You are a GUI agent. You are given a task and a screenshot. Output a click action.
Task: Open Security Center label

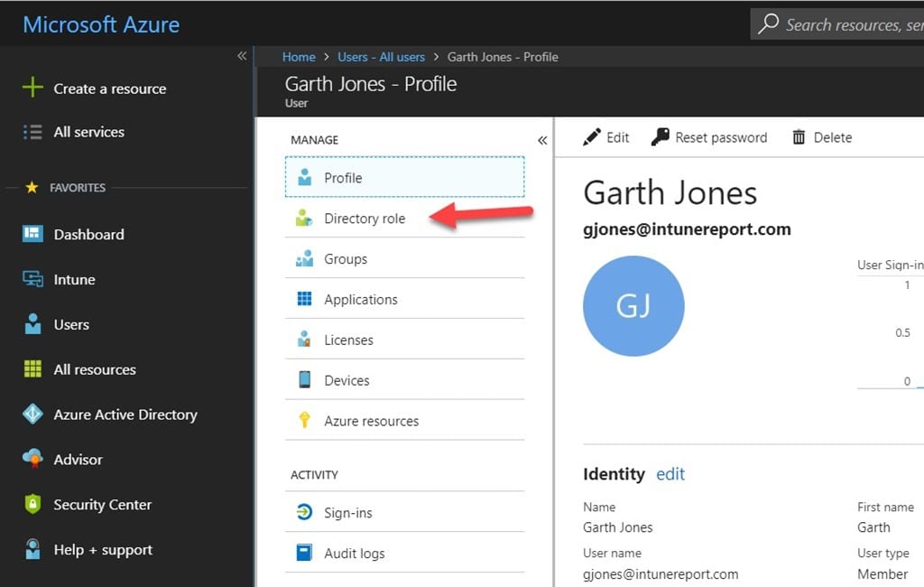[x=103, y=505]
